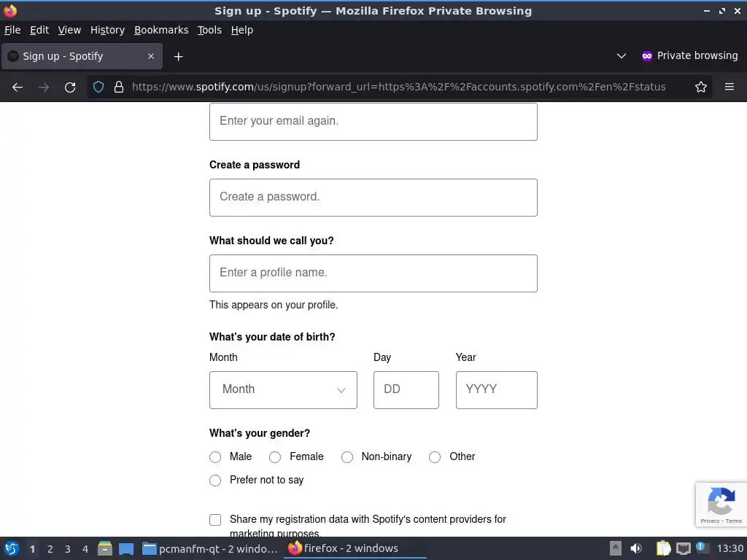List all tabs with the chevron
The image size is (747, 560).
pyautogui.click(x=622, y=55)
